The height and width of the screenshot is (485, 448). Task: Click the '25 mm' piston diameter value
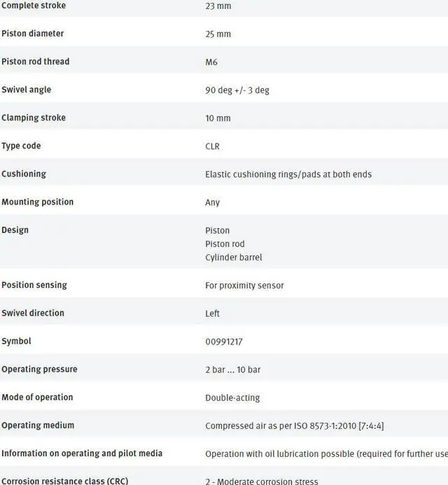tap(218, 34)
